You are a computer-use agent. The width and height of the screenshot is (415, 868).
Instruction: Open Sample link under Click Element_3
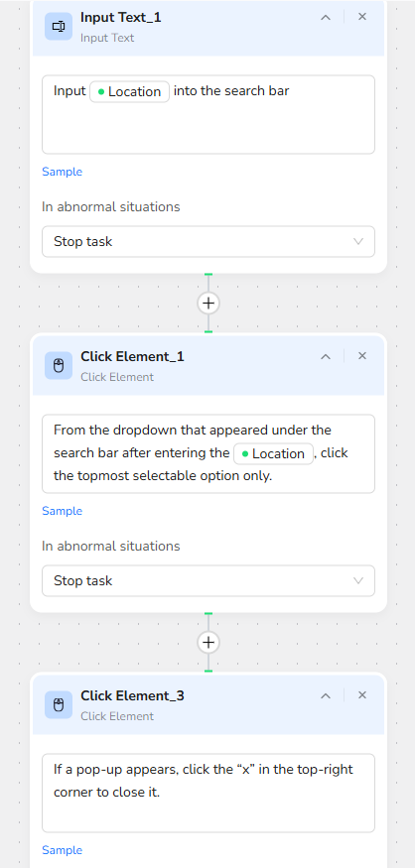63,850
